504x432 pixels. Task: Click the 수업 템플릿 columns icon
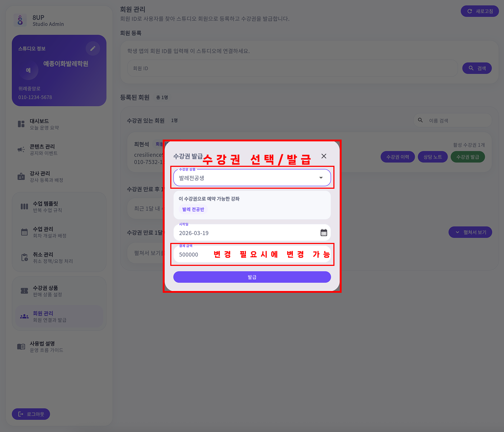coord(24,206)
